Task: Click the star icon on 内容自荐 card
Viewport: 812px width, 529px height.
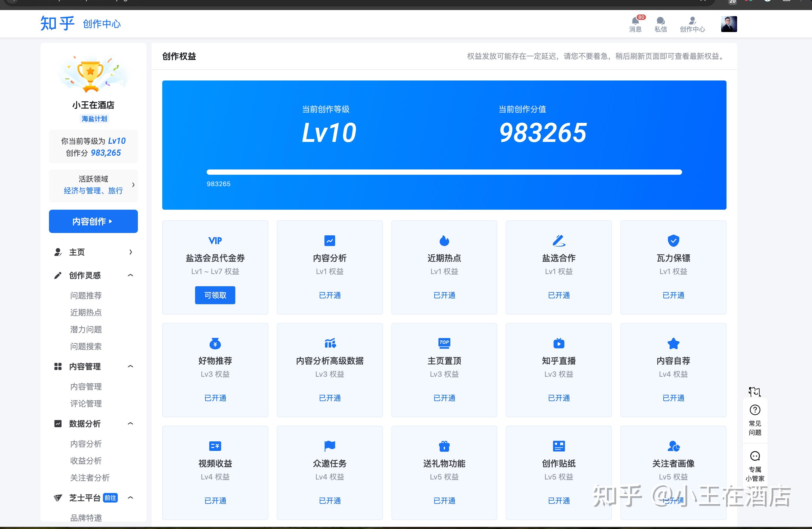Action: click(673, 343)
